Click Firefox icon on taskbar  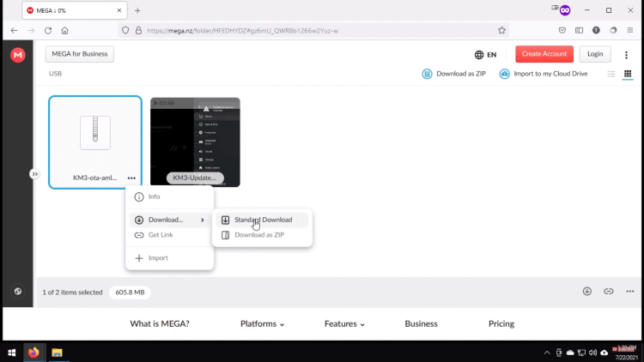[33, 353]
